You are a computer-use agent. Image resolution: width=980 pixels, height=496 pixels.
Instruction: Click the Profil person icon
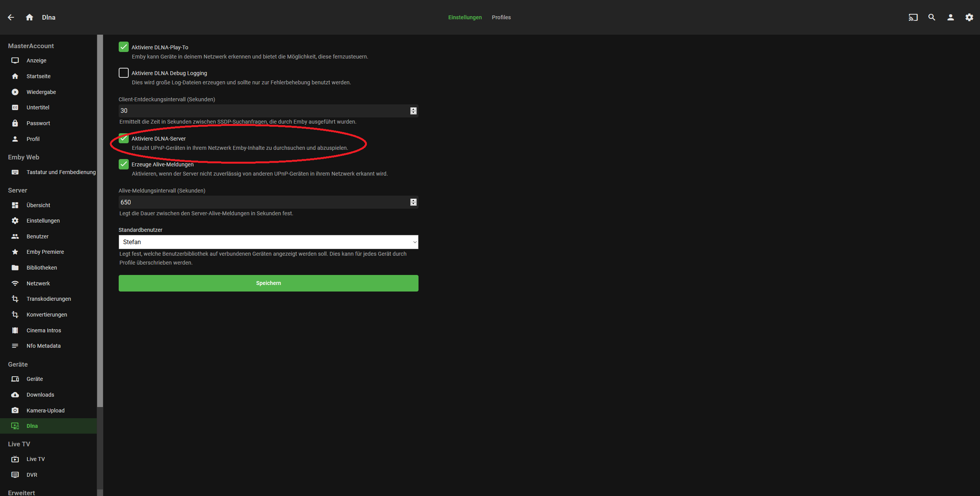tap(15, 139)
